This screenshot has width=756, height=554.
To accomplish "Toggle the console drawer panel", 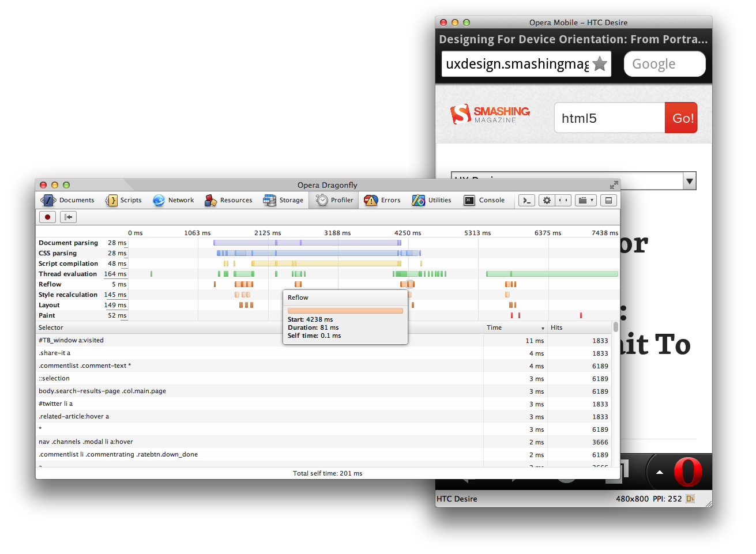I will (608, 200).
